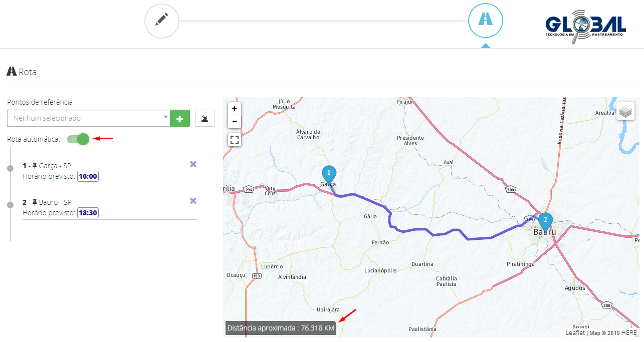Select the road route step icon
This screenshot has height=342, width=644.
[485, 21]
